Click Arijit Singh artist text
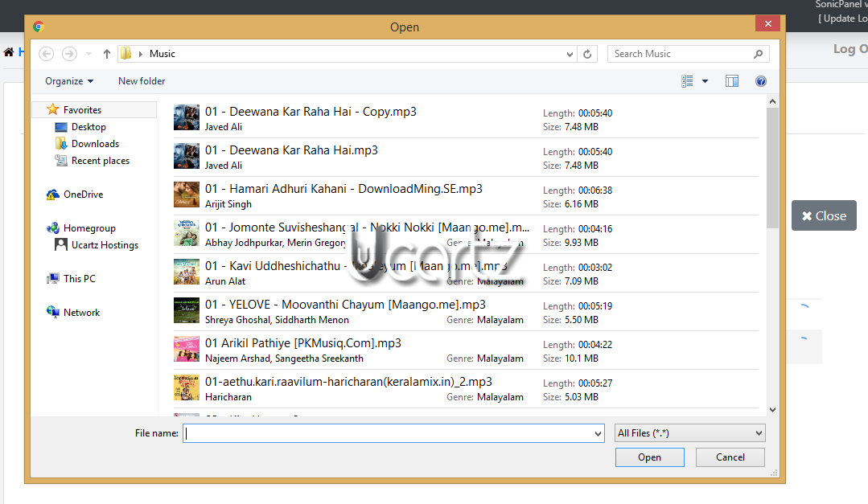 (228, 204)
